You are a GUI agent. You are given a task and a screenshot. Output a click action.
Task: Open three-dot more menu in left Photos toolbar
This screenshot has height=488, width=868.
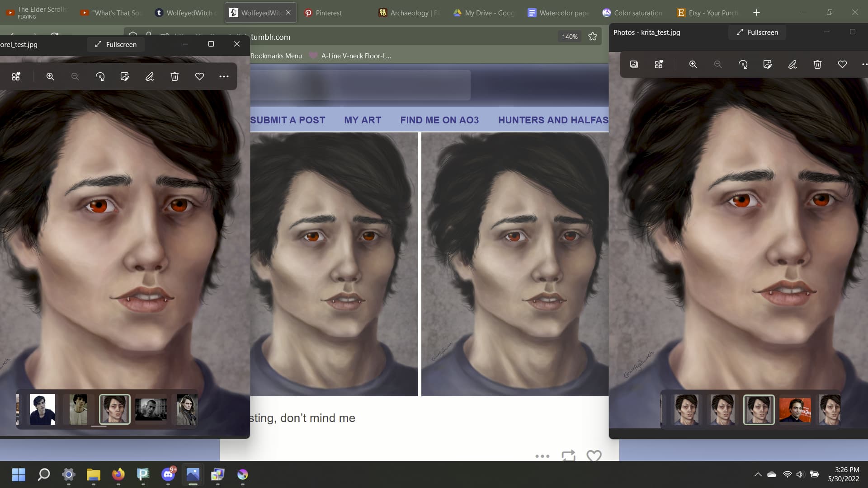pyautogui.click(x=224, y=77)
